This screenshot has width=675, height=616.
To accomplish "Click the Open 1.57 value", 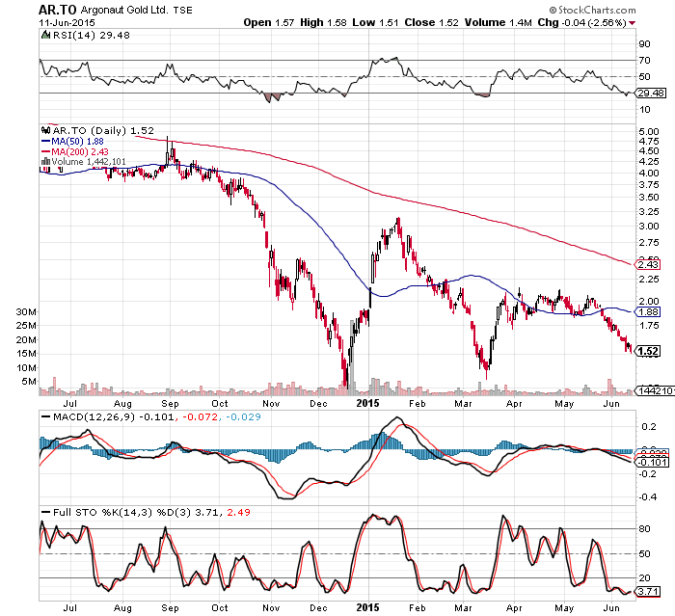I will click(x=269, y=22).
